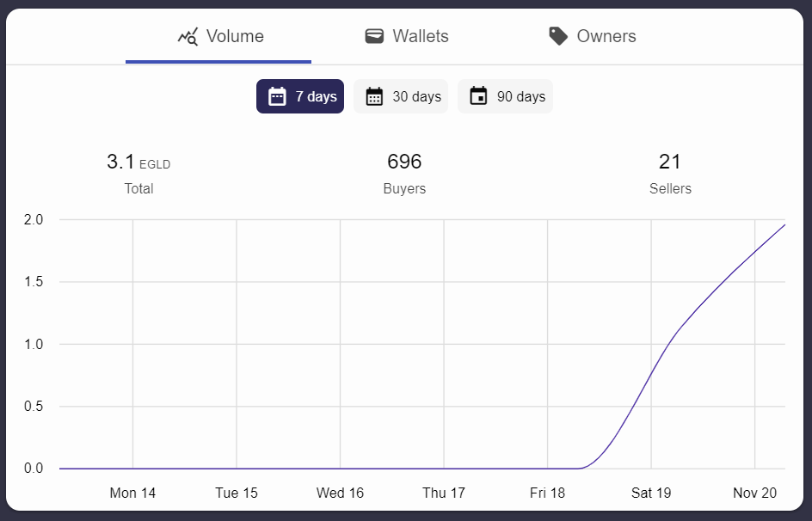
Task: Click the Wed 16 axis label
Action: [x=341, y=493]
